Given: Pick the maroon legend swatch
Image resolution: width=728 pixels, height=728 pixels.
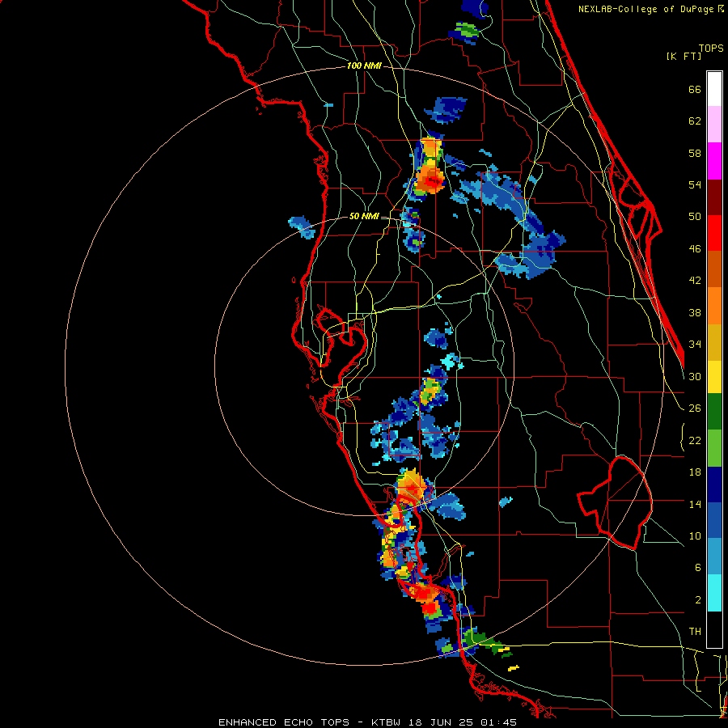Looking at the screenshot, I should [x=714, y=197].
